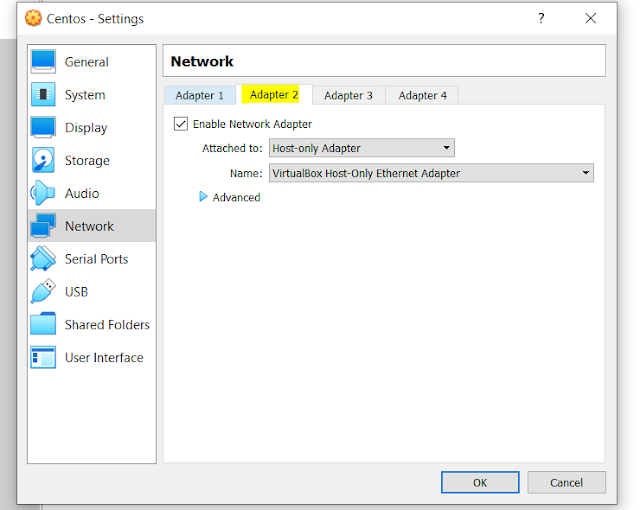
Task: Click the System label in the sidebar
Action: (x=85, y=95)
